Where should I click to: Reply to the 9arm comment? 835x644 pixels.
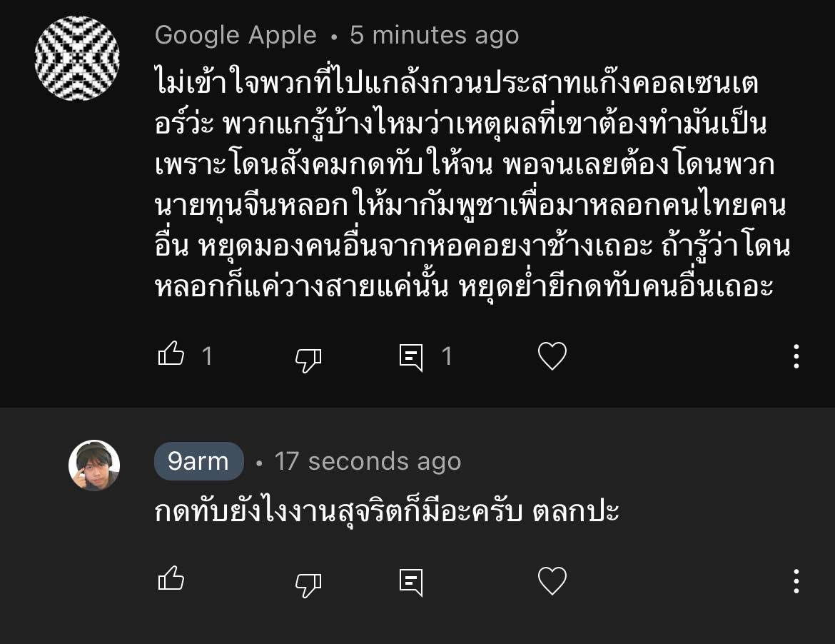411,582
